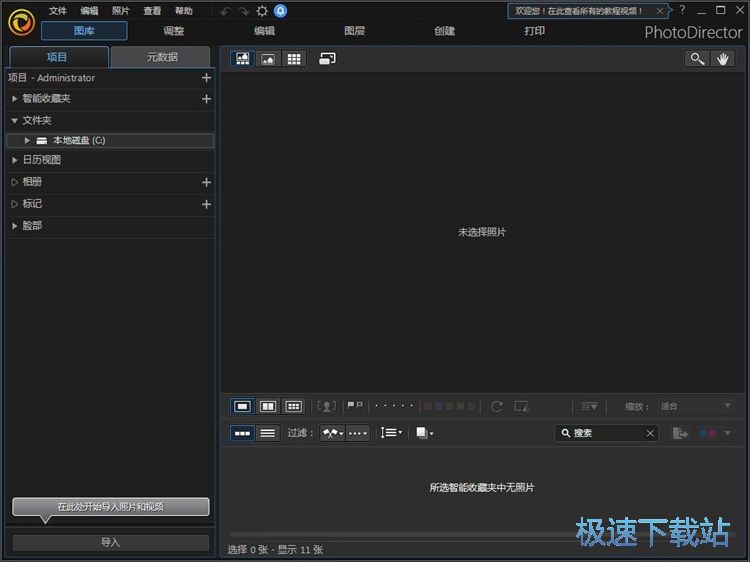
Task: Switch to the 元数据 tab
Action: point(160,57)
